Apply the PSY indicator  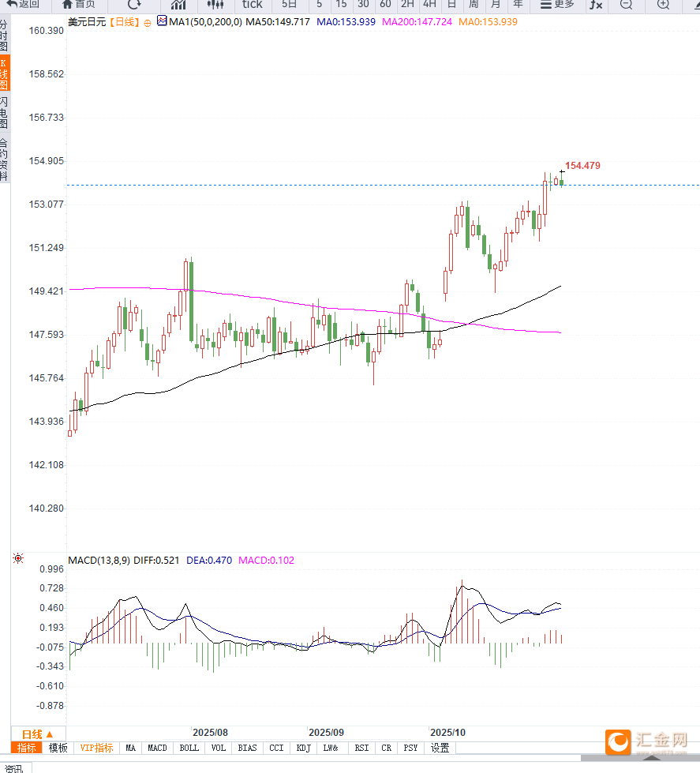coord(410,748)
